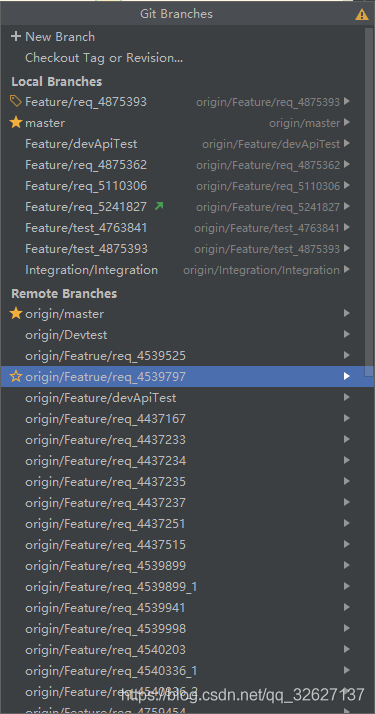Select remote branch origin/master
Screen dimensions: 375x714
coord(65,314)
